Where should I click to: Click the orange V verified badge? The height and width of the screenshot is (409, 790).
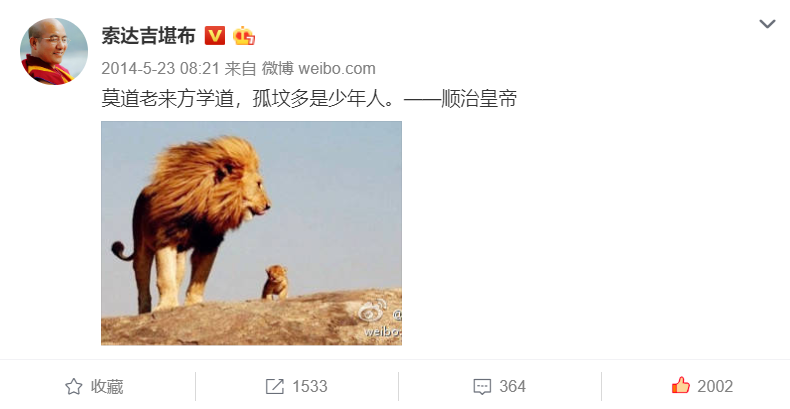(215, 36)
